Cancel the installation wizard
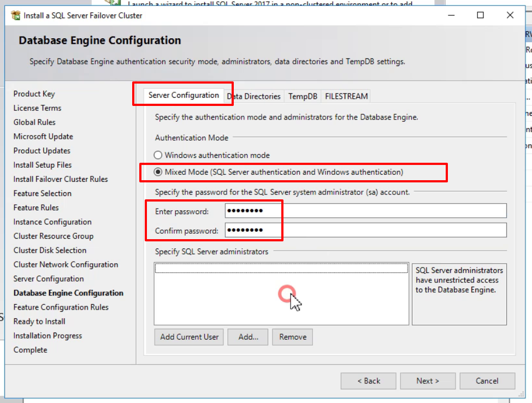Viewport: 532px width, 403px height. point(487,381)
